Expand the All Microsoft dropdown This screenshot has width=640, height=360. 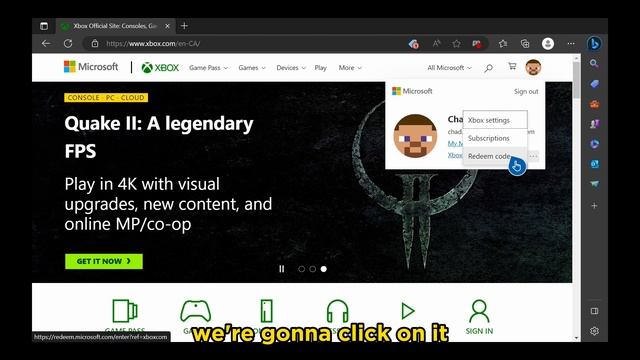tap(449, 68)
